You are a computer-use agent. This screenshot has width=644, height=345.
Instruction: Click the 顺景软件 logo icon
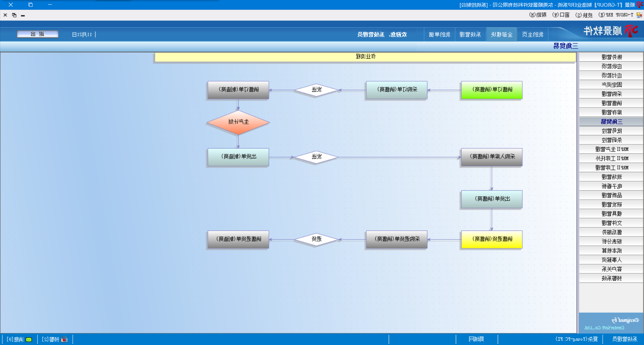coord(631,31)
